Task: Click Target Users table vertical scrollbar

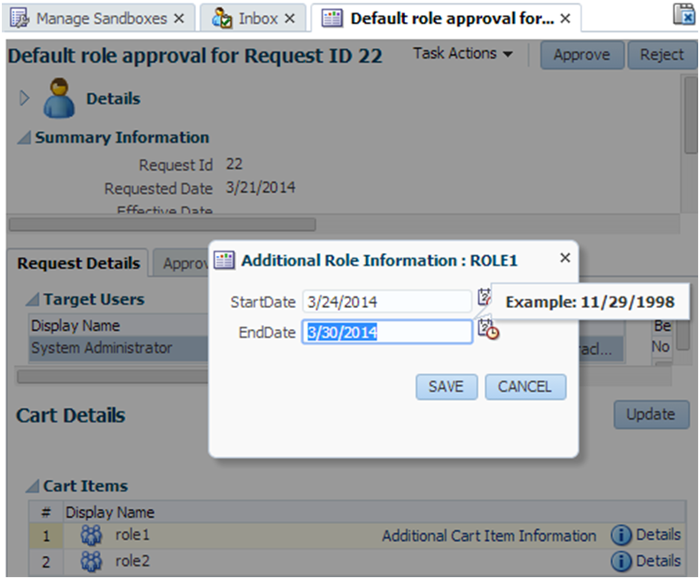Action: click(683, 335)
